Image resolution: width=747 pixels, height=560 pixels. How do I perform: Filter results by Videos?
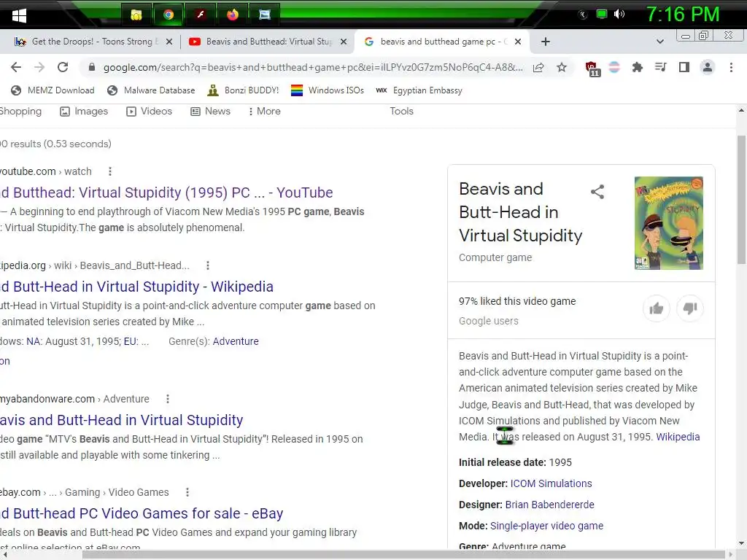(149, 111)
